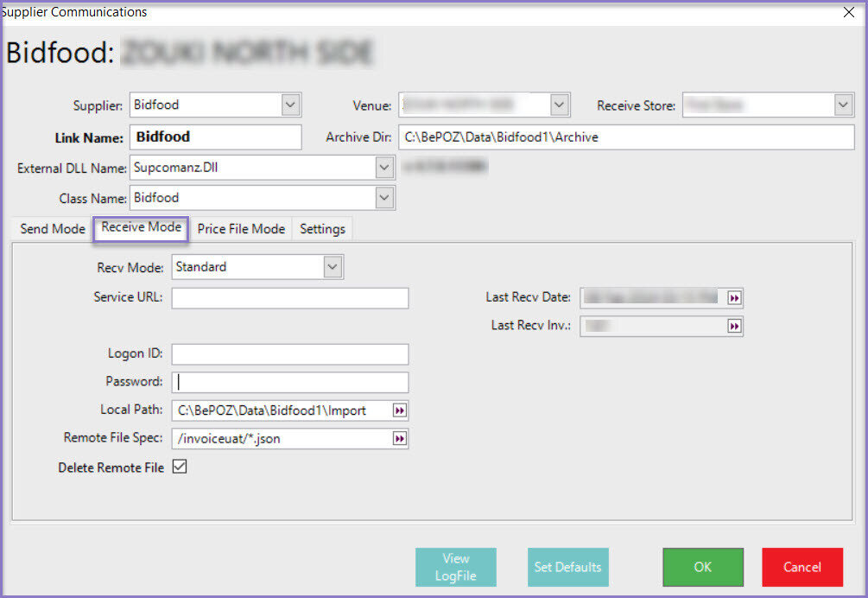This screenshot has height=598, width=868.
Task: Expand the External DLL Name dropdown
Action: click(x=384, y=168)
